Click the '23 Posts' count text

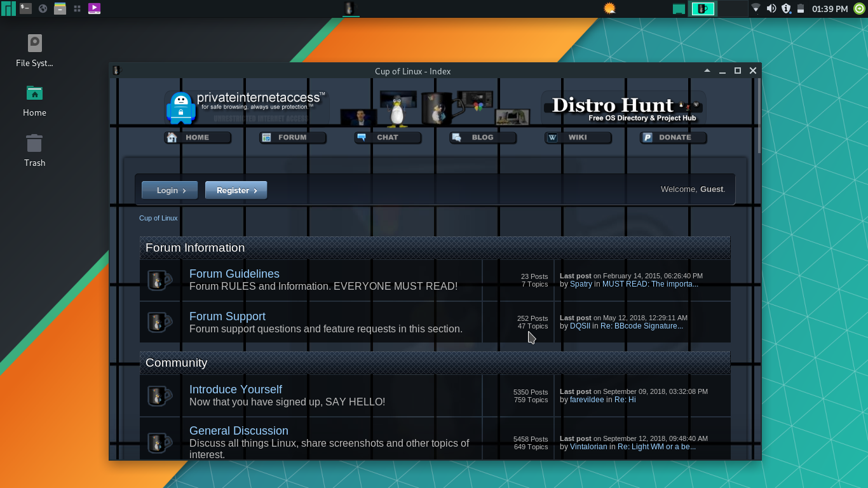click(x=534, y=276)
